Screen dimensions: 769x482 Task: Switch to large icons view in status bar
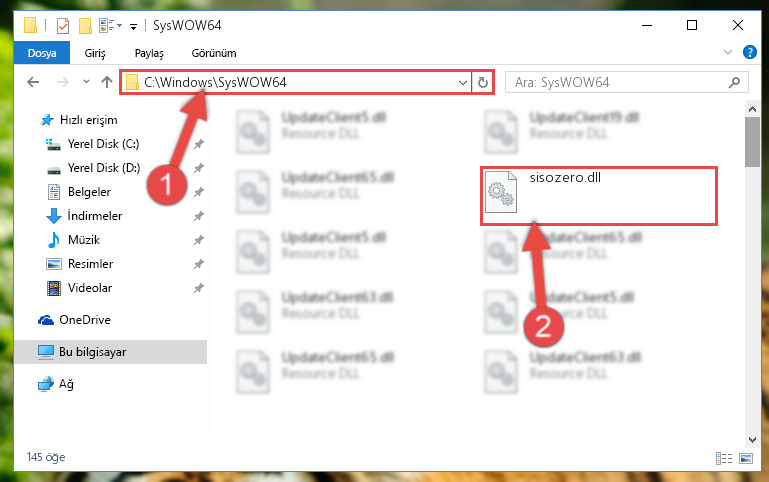746,458
